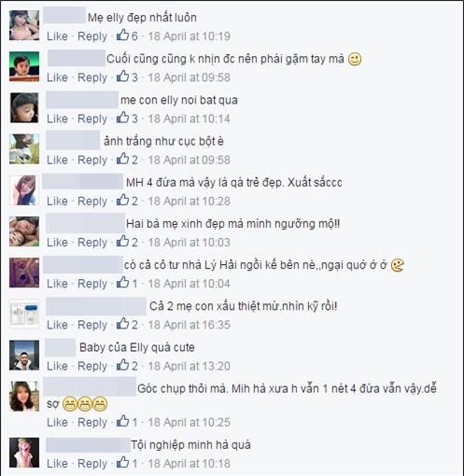The image size is (464, 476).
Task: Reply to comment mentioning Lý Hải
Action: (92, 284)
